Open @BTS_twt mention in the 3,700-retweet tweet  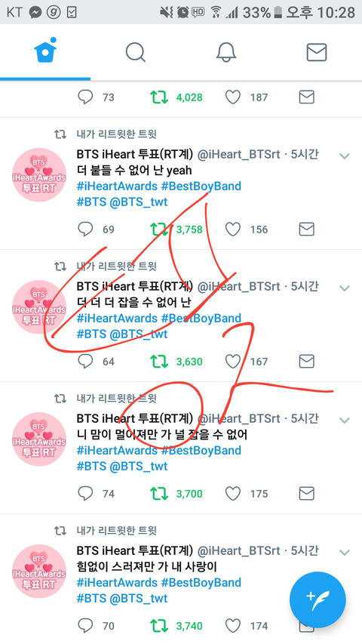[139, 467]
